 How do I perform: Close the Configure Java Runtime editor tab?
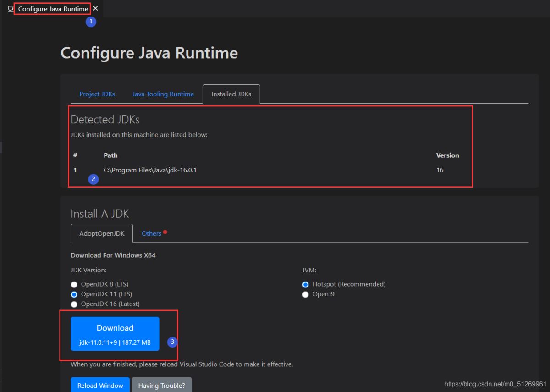pos(95,8)
